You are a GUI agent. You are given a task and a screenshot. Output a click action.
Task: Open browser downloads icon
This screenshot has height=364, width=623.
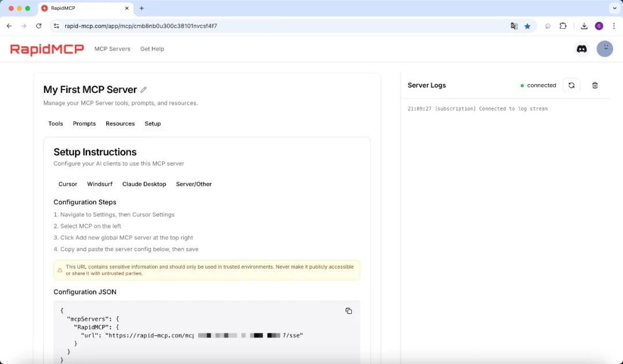coord(584,25)
